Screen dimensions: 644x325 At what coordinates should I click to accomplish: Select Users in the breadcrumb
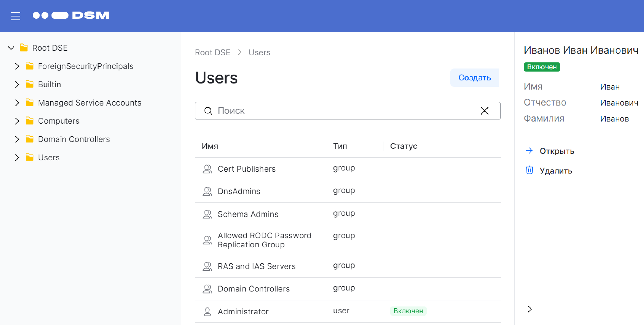259,52
